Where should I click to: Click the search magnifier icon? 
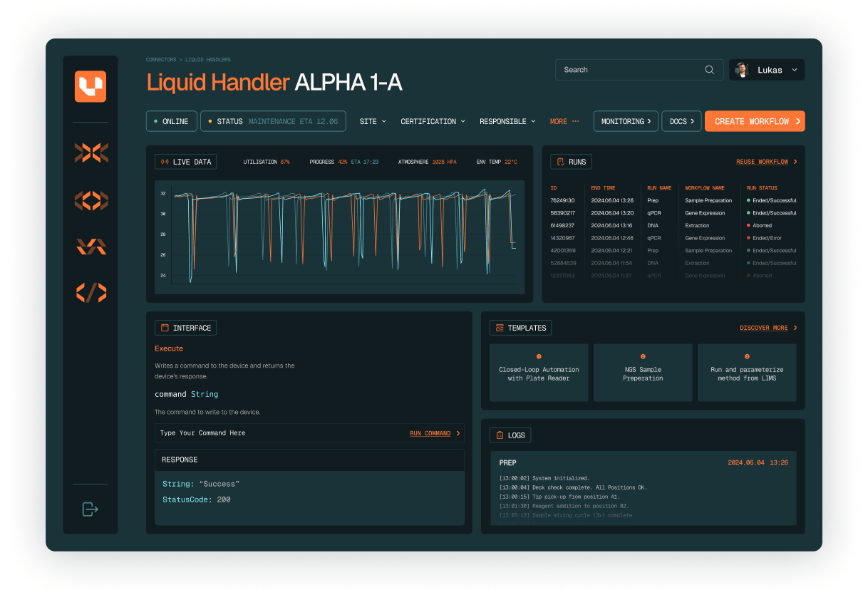tap(709, 70)
